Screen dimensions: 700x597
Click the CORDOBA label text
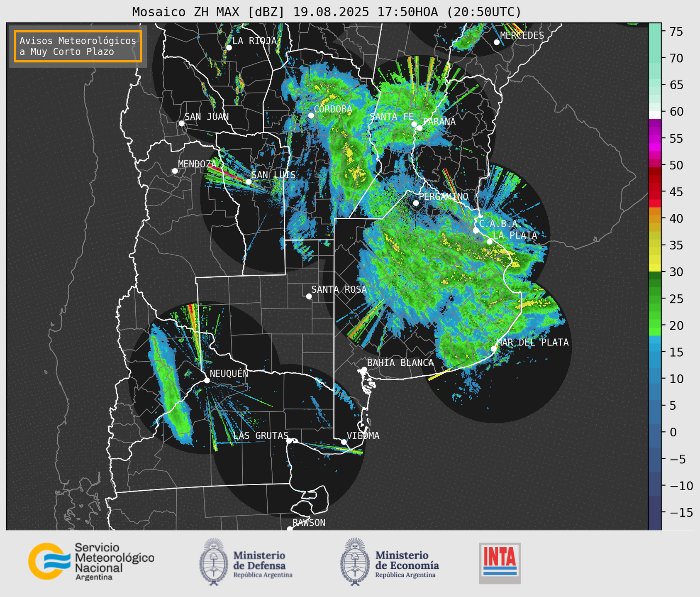[x=333, y=109]
